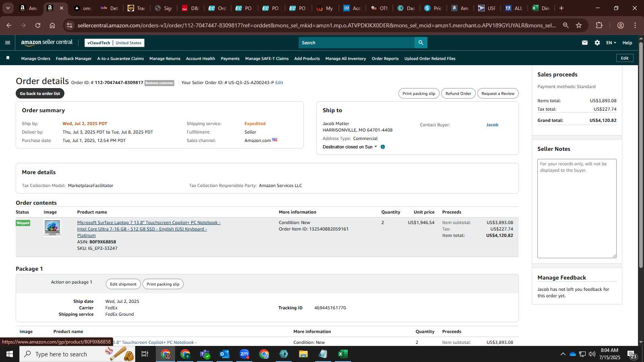Open File Explorer from the taskbar
Image resolution: width=644 pixels, height=362 pixels.
point(303,354)
